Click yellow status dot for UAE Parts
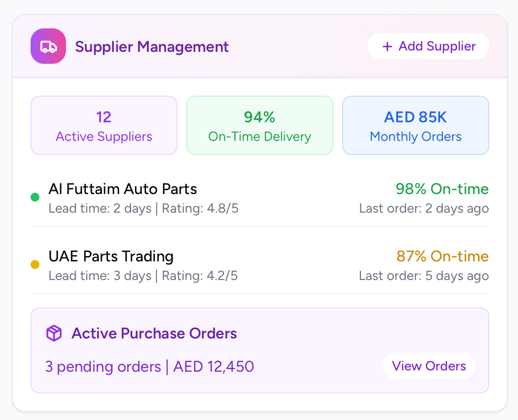This screenshot has height=420, width=518. (35, 265)
